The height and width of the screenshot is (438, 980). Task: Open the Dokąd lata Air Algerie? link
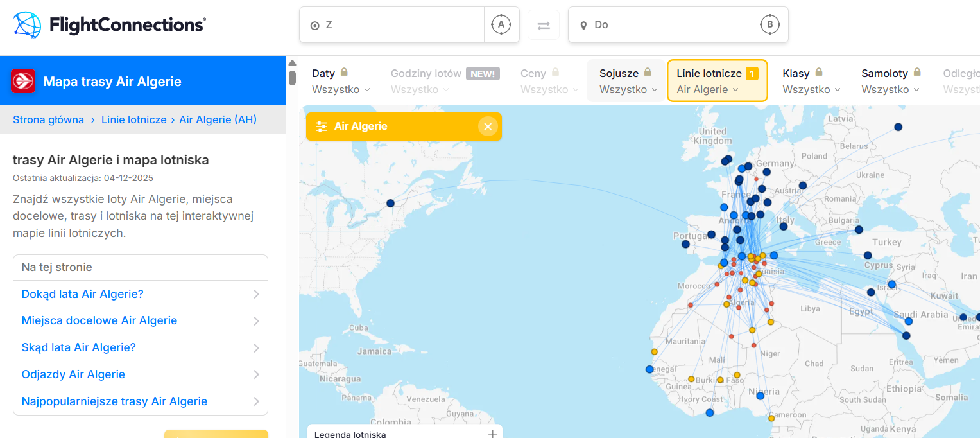[x=83, y=294]
